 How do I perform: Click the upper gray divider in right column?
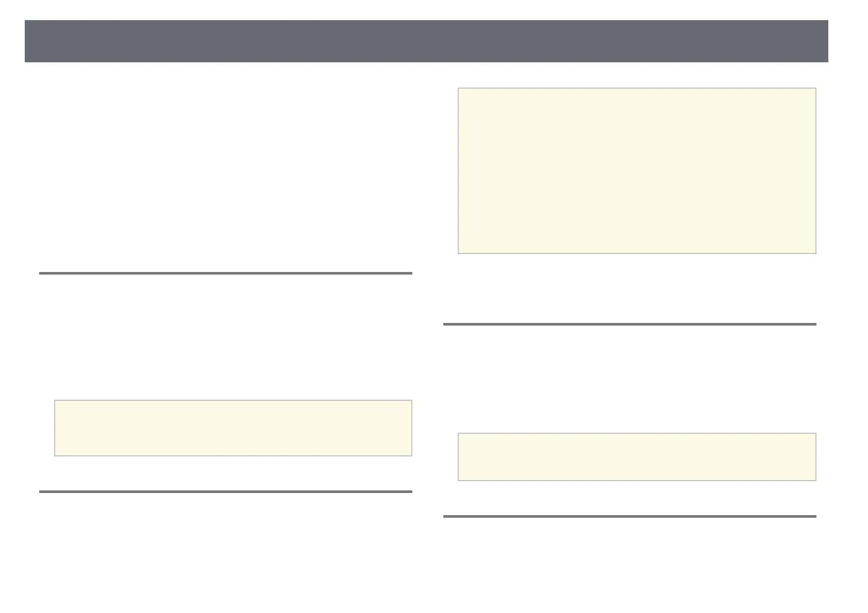click(x=630, y=324)
